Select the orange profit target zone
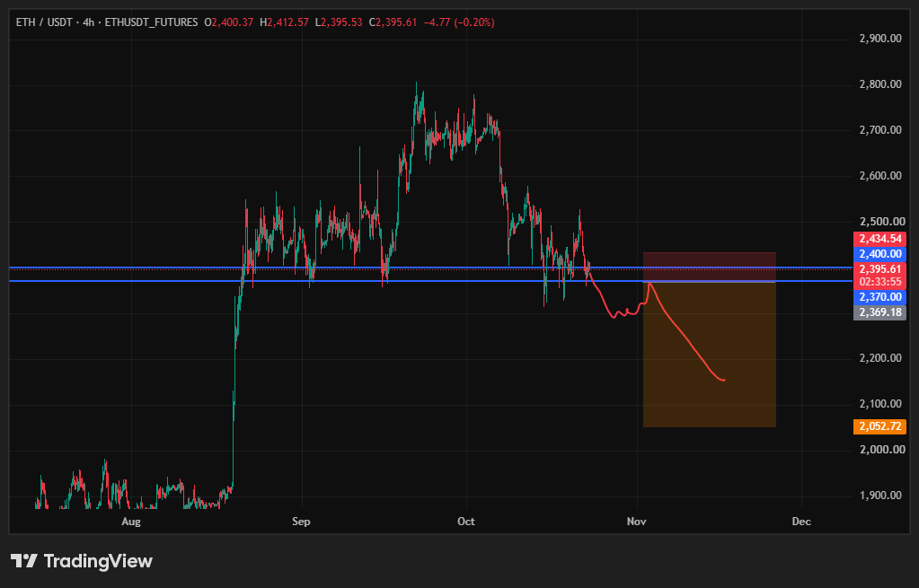The width and height of the screenshot is (919, 588). [709, 355]
